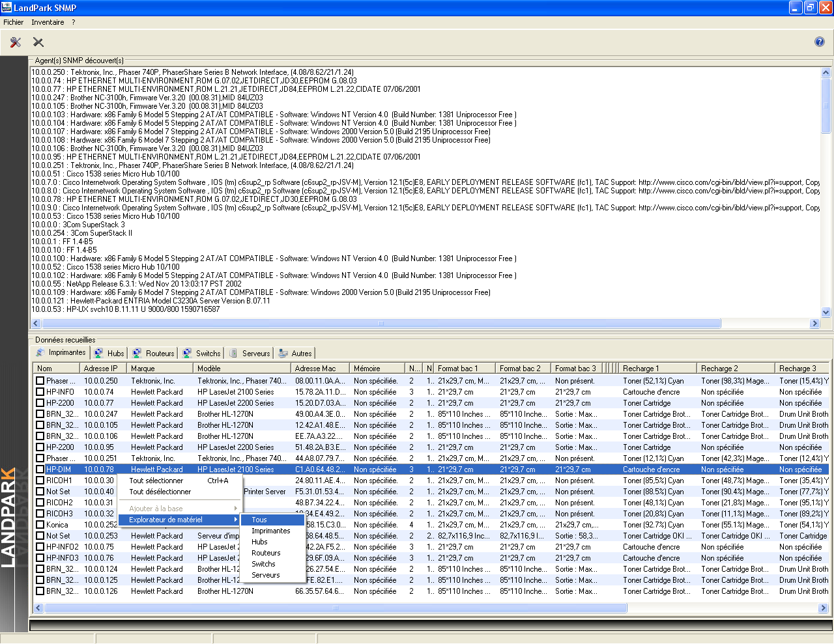
Task: Tick checkbox for HP-INFO 10.0.0.74 row
Action: point(40,392)
